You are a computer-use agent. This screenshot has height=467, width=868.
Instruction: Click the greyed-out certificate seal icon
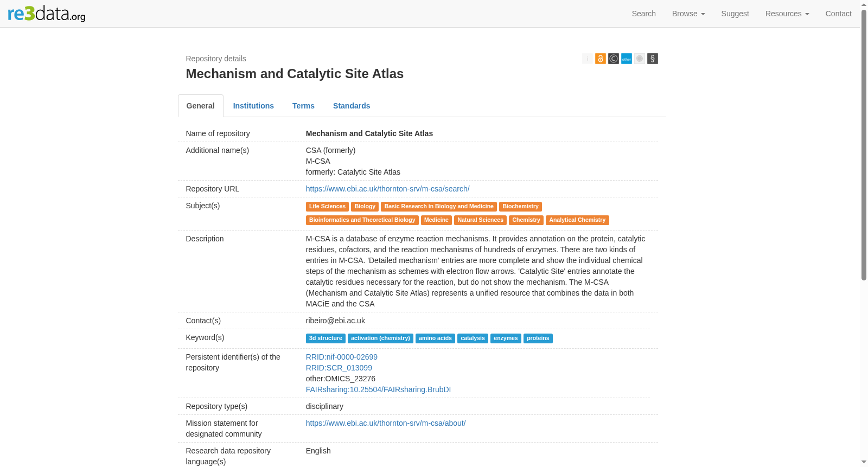640,59
